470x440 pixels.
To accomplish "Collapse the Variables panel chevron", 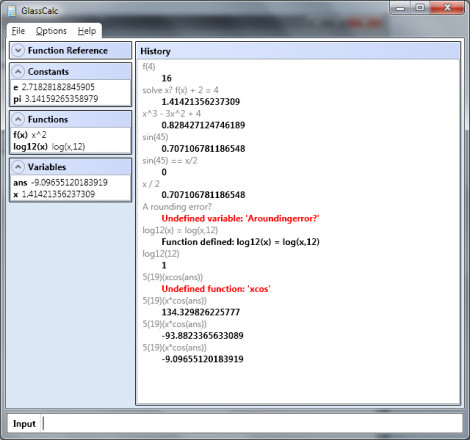I will [18, 167].
